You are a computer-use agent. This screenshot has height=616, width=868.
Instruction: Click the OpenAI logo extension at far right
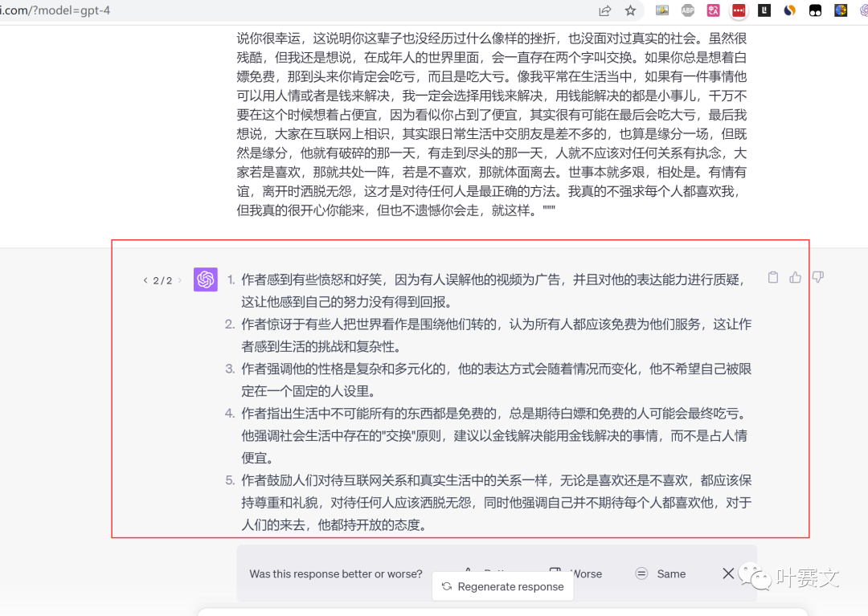coord(863,10)
